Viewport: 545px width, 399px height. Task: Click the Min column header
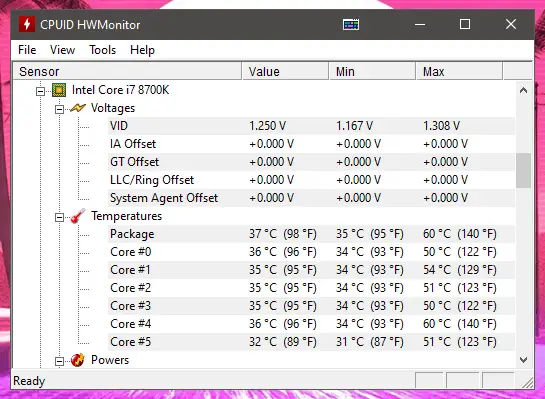[372, 72]
